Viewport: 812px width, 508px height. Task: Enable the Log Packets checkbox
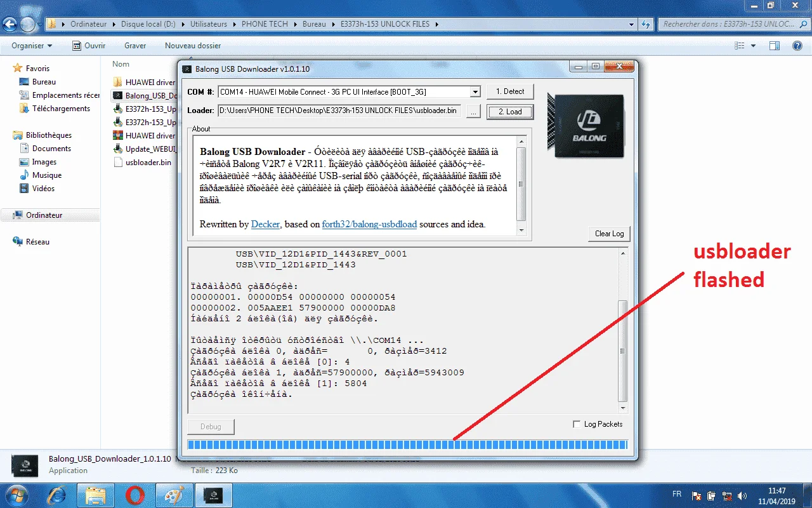pos(577,424)
